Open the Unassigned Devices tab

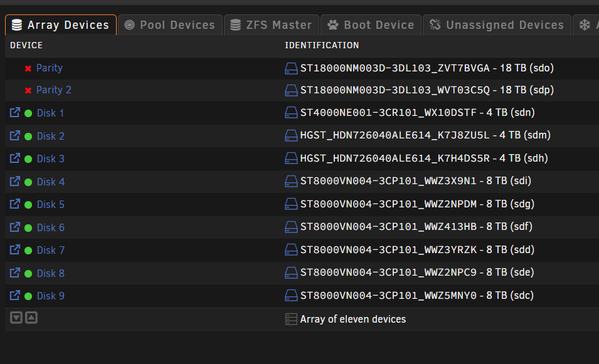[x=497, y=25]
